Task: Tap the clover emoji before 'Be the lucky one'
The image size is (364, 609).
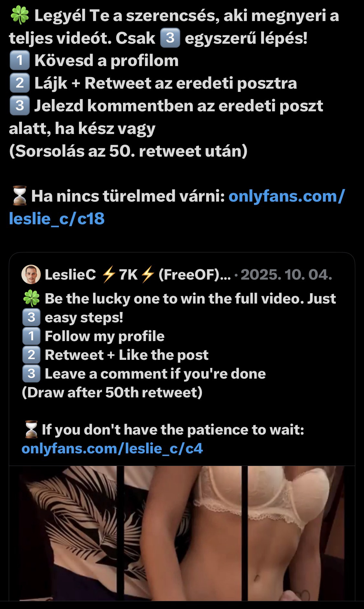Action: point(31,299)
